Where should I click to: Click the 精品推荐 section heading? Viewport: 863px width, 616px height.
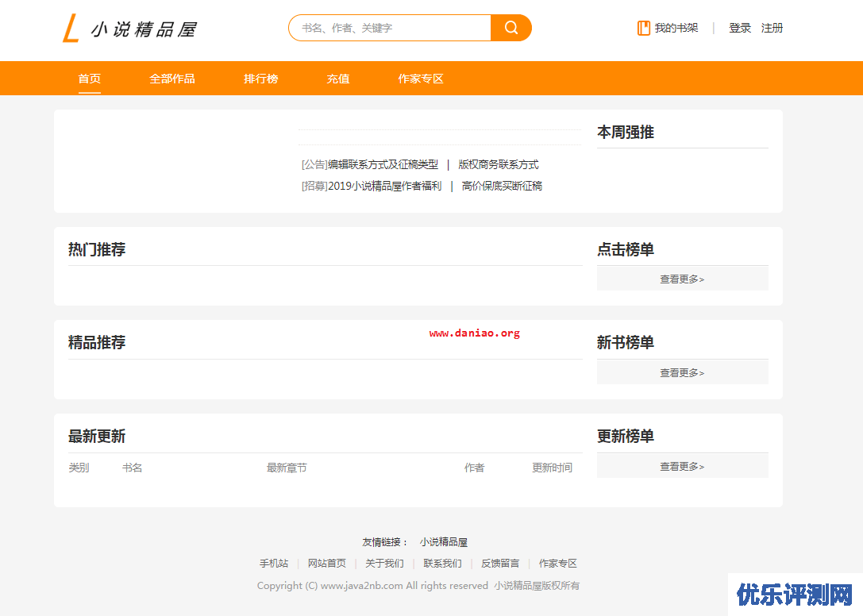click(x=97, y=342)
